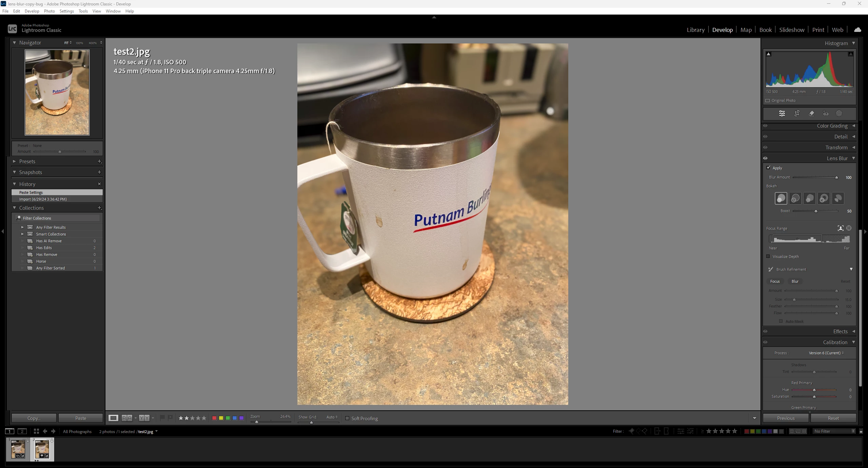Screen dimensions: 868x468
Task: Click the Edit sliders icon
Action: pos(782,113)
